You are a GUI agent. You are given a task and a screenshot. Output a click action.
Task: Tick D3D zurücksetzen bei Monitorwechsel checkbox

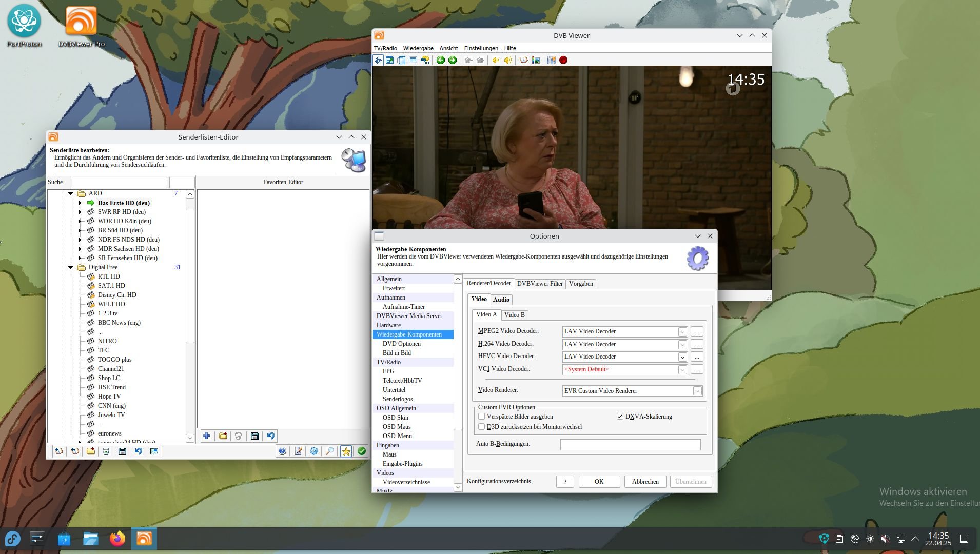tap(481, 427)
